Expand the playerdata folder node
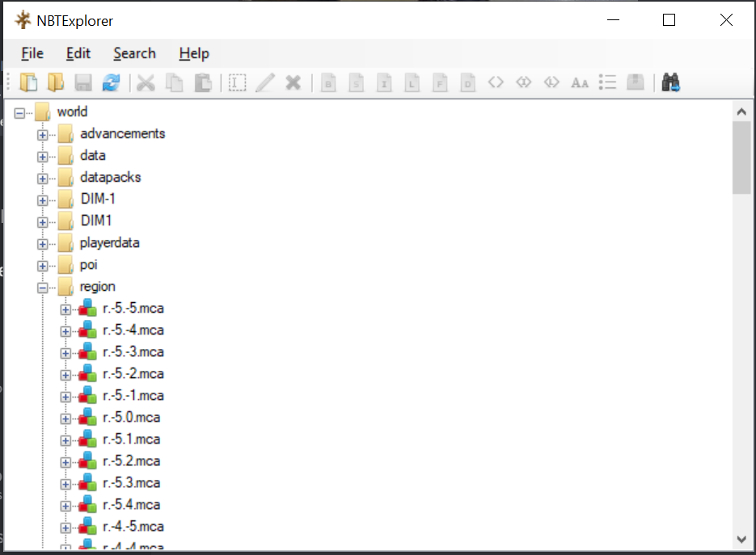 click(x=42, y=244)
